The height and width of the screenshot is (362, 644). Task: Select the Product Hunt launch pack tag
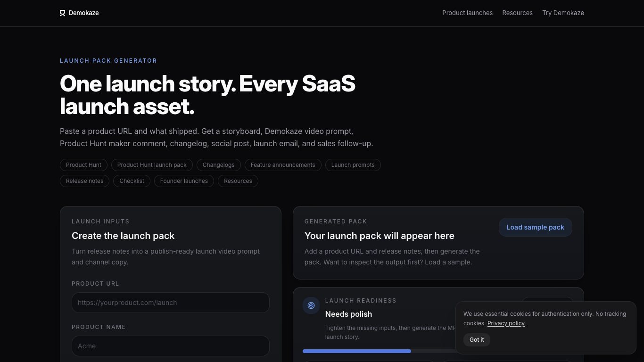(152, 165)
